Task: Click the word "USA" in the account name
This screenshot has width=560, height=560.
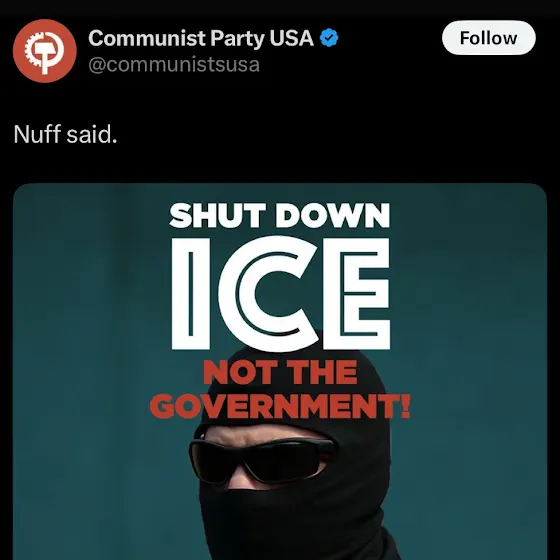Action: click(292, 38)
